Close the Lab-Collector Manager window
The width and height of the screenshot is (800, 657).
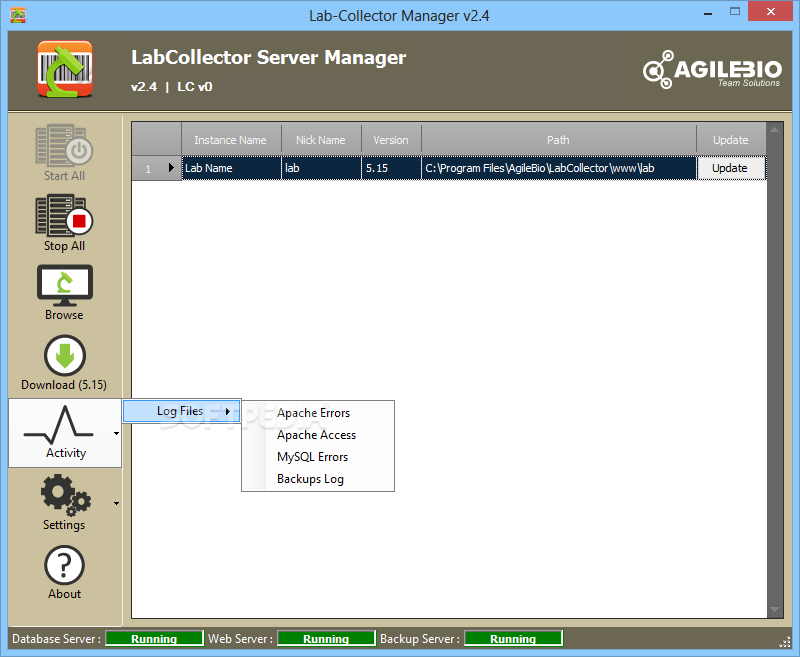pos(770,11)
